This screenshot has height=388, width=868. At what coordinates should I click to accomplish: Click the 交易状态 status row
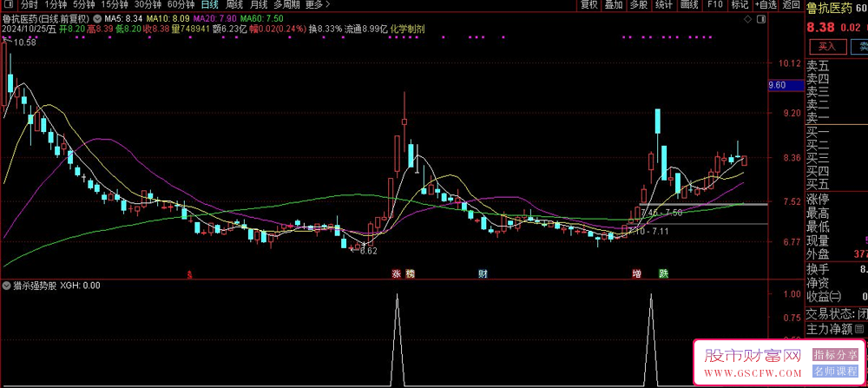click(837, 314)
